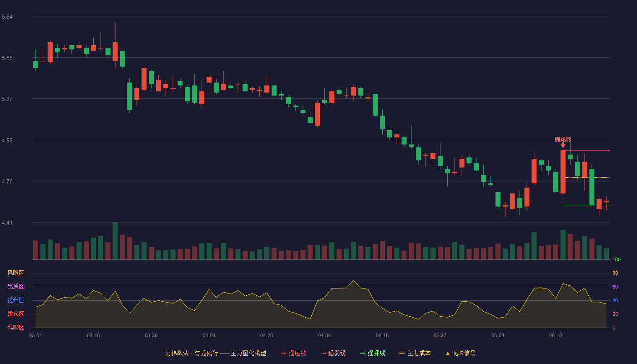Image resolution: width=637 pixels, height=364 pixels.
Task: Click the 4.41 price axis label
Action: point(7,223)
